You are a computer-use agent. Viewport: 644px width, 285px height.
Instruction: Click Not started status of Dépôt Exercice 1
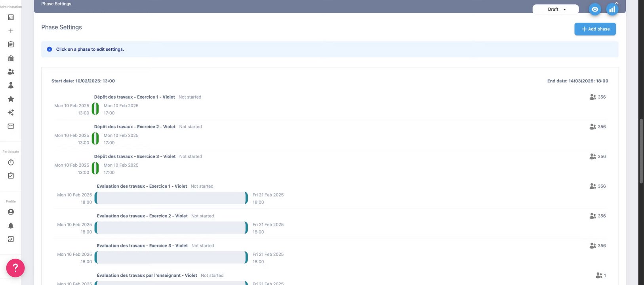(x=190, y=97)
